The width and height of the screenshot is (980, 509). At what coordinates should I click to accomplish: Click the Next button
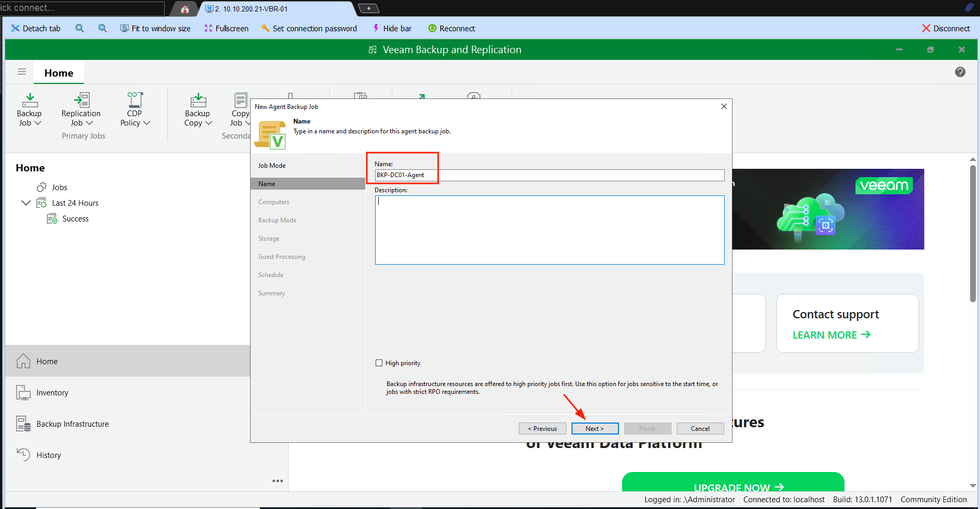pyautogui.click(x=595, y=428)
